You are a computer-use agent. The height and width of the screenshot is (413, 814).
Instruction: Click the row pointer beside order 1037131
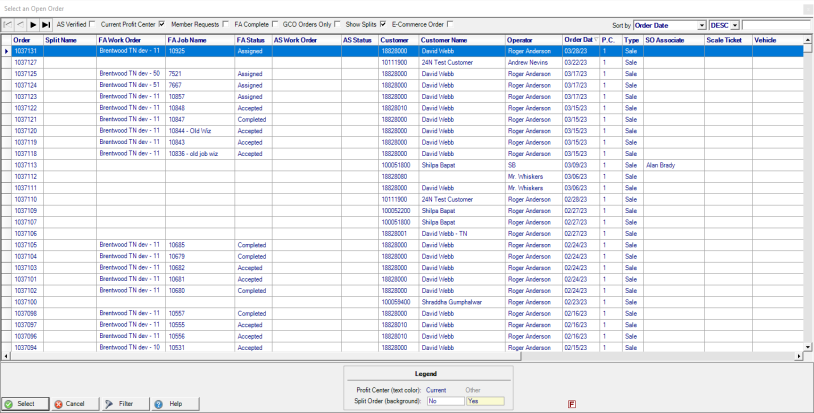[6, 49]
